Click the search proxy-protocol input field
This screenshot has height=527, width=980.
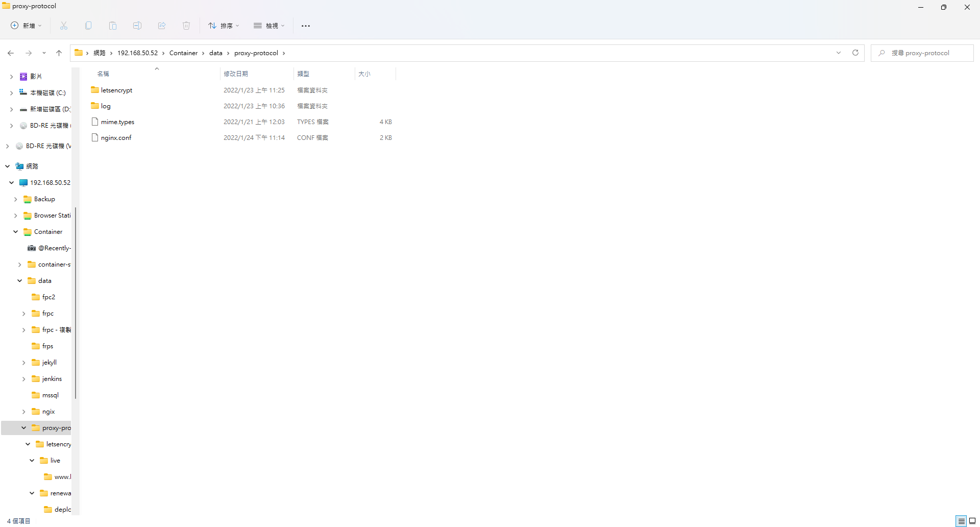tap(926, 53)
